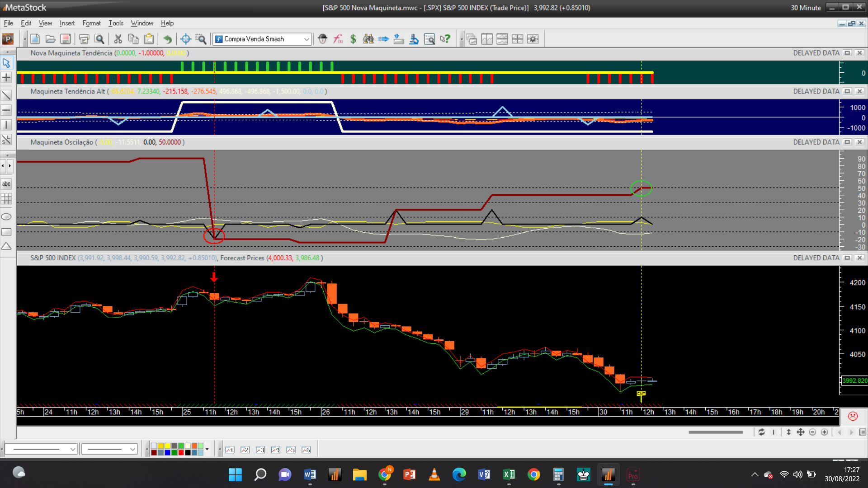Click the green dollar sign icon
The image size is (868, 488).
coord(353,39)
